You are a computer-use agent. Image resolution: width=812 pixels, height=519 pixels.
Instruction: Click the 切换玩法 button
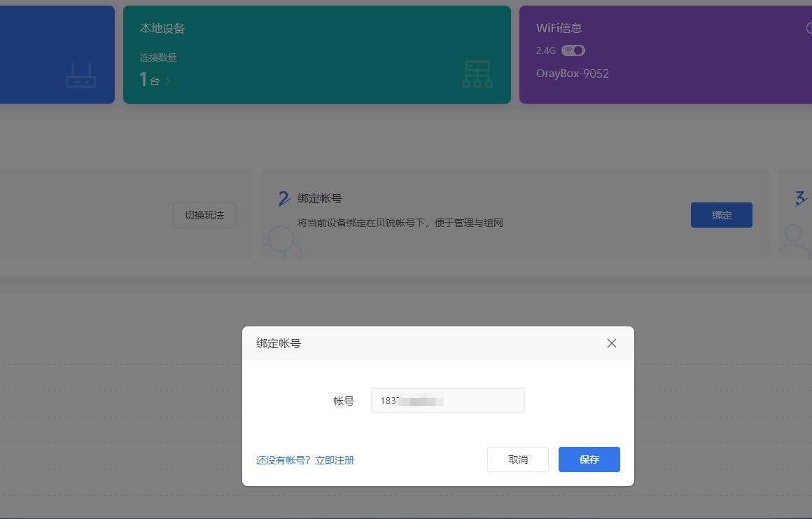pos(204,215)
